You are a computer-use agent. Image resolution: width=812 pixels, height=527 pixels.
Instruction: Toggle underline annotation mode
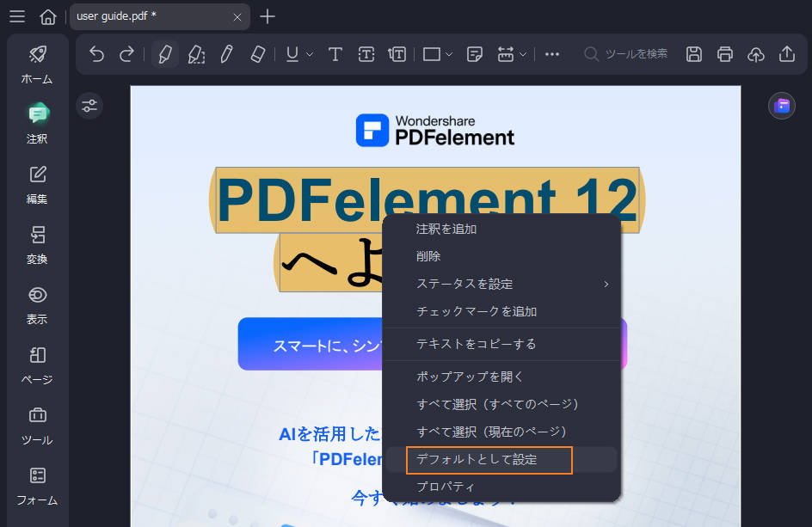[292, 53]
